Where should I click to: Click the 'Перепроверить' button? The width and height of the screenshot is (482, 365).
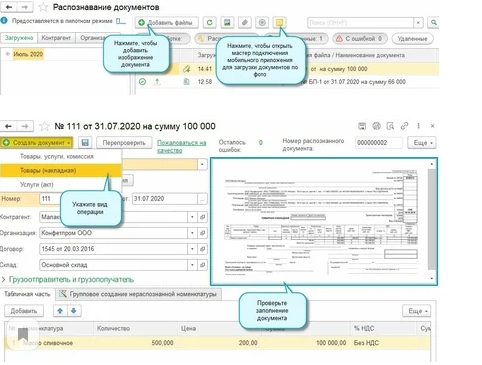pos(124,143)
